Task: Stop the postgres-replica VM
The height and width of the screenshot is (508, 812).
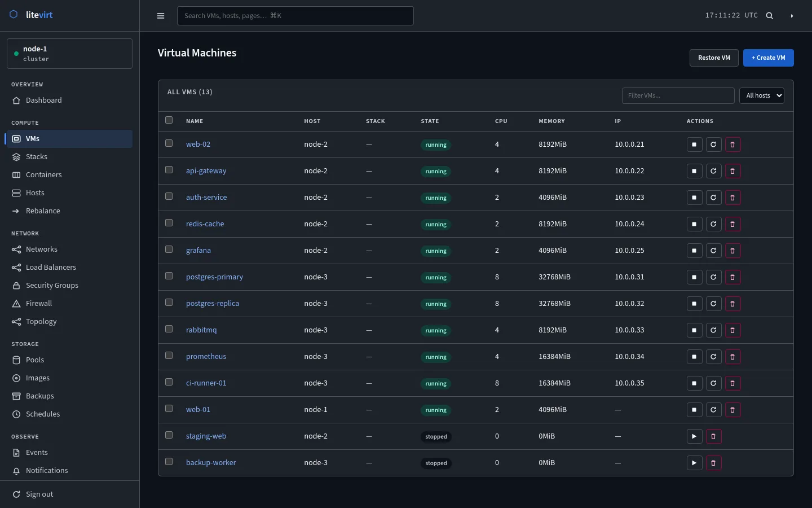Action: point(694,304)
